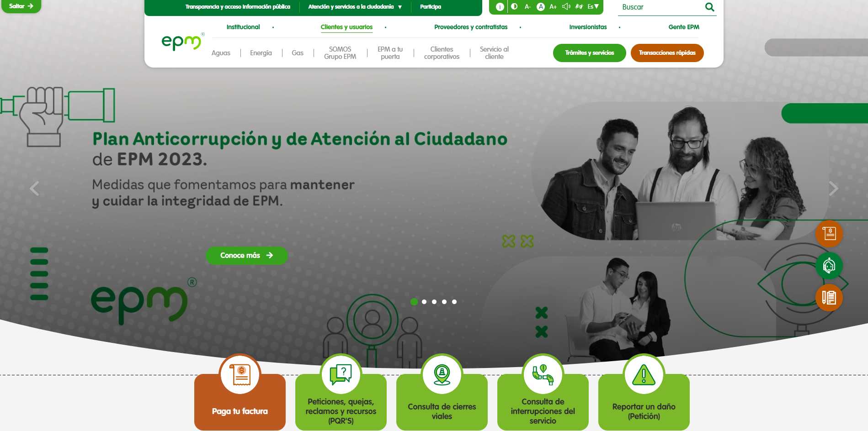Click the warning triangle damage icon
This screenshot has width=868, height=431.
644,375
